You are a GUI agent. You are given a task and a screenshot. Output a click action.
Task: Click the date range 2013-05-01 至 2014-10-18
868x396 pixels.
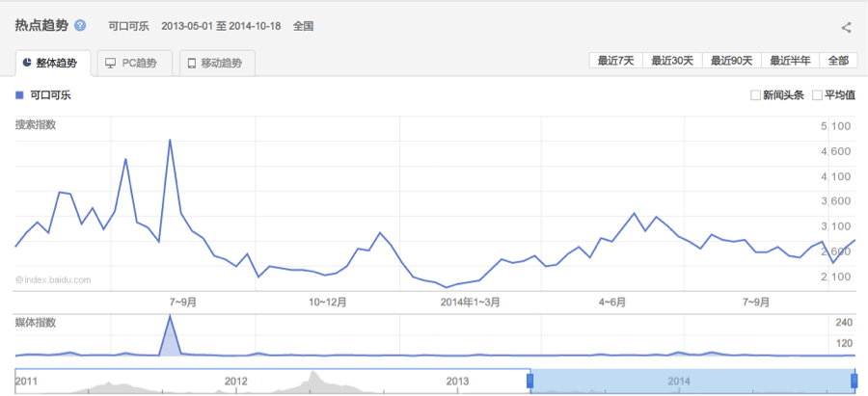click(x=221, y=26)
